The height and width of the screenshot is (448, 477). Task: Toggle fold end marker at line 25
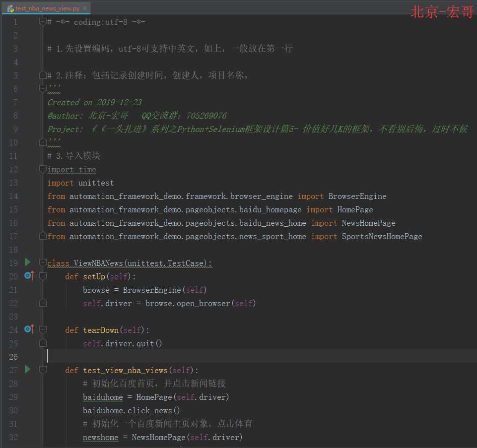pyautogui.click(x=43, y=343)
